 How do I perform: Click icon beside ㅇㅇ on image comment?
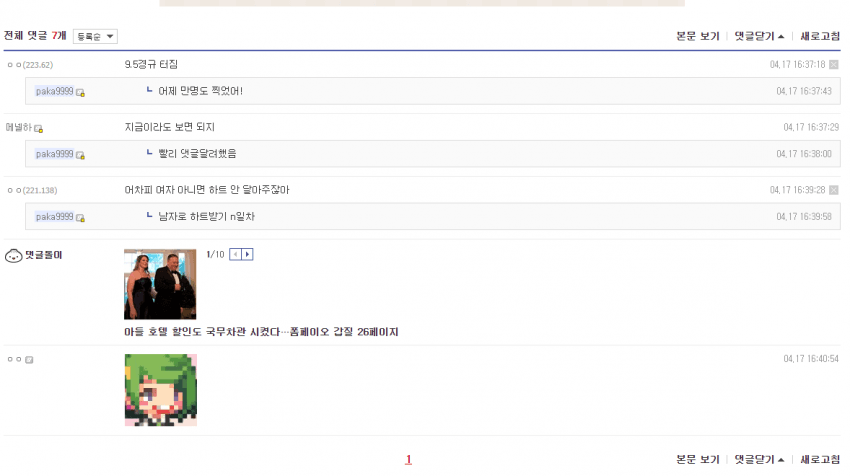[29, 359]
